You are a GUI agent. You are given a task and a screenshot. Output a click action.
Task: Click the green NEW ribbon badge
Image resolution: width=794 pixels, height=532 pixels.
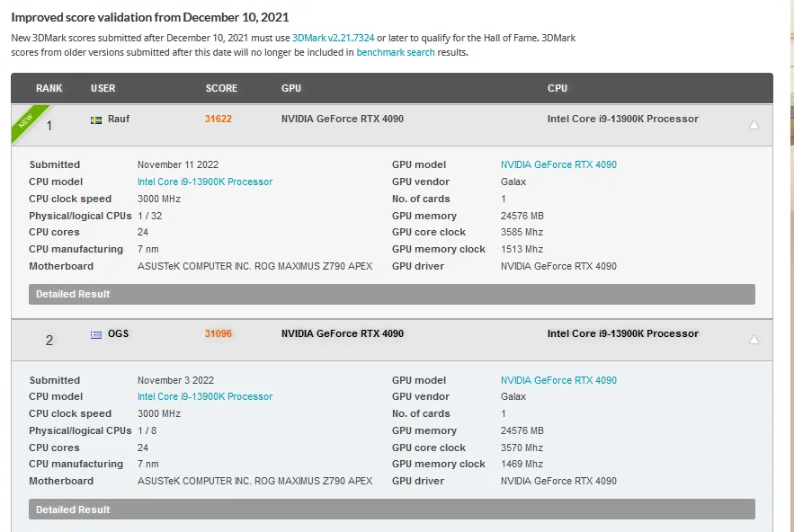[x=29, y=121]
